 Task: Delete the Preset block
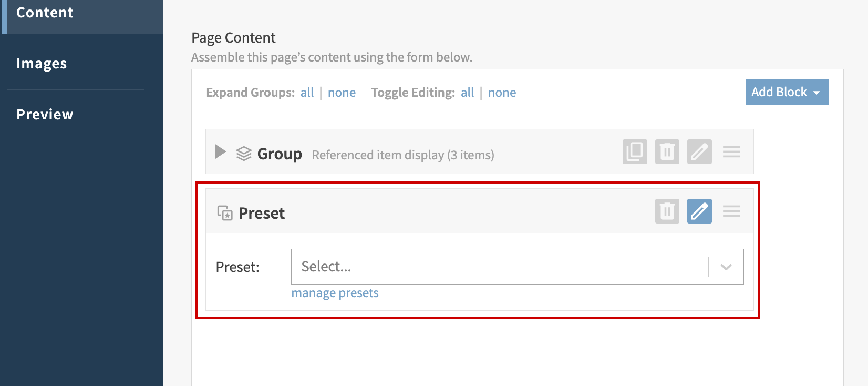click(667, 211)
